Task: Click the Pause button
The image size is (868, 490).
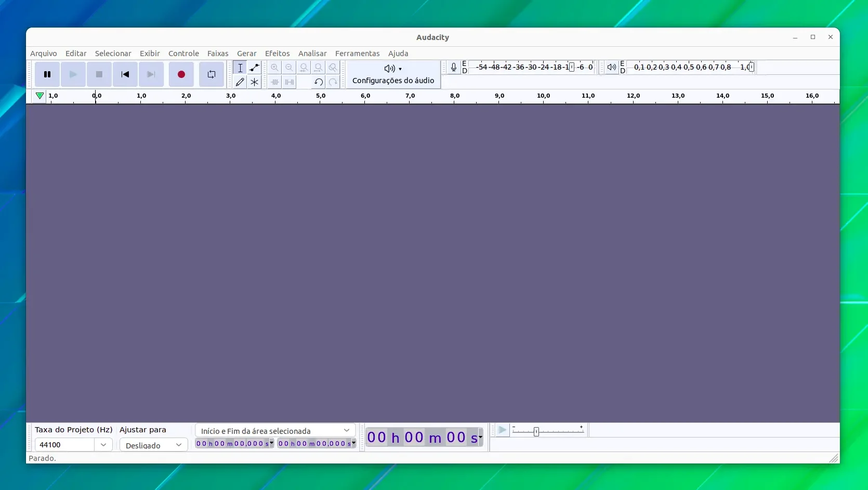Action: tap(47, 74)
